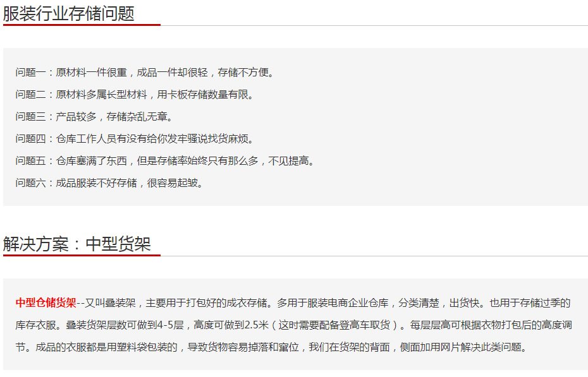Click the red text 中型仓储货架
588x377 pixels.
click(46, 302)
